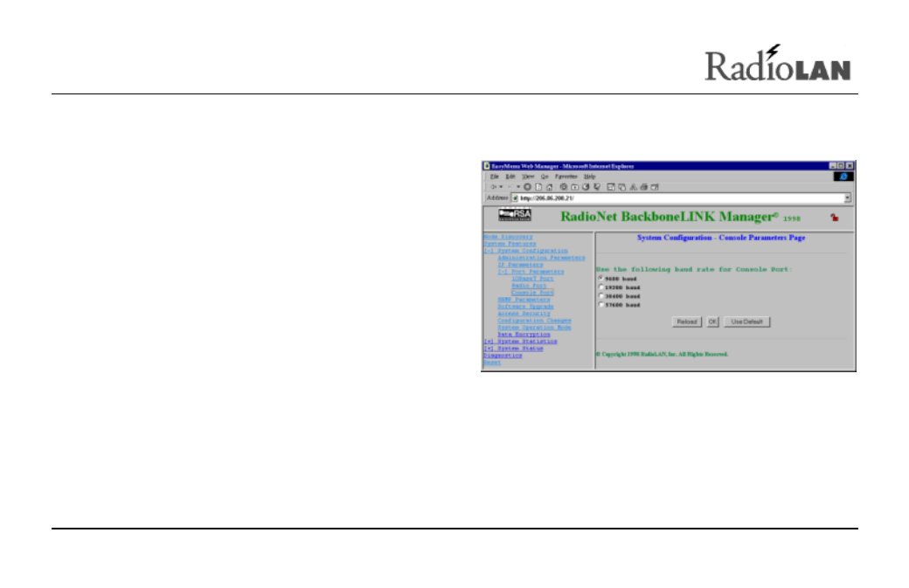
Task: Open the Data Encryption link
Action: 524,335
